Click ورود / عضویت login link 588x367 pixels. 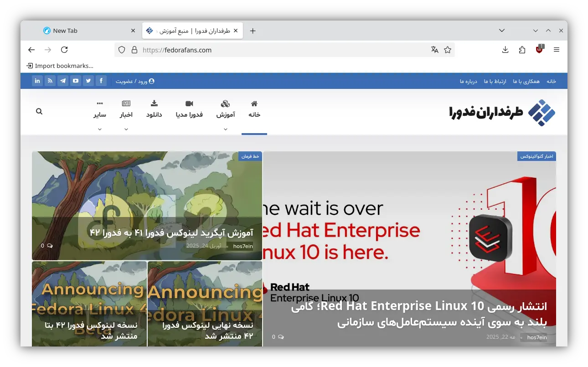coord(135,81)
